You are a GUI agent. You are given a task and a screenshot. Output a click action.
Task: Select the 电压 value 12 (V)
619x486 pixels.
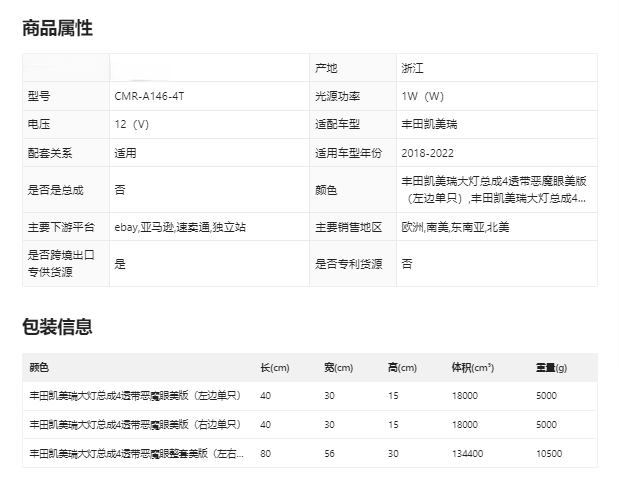coord(132,124)
